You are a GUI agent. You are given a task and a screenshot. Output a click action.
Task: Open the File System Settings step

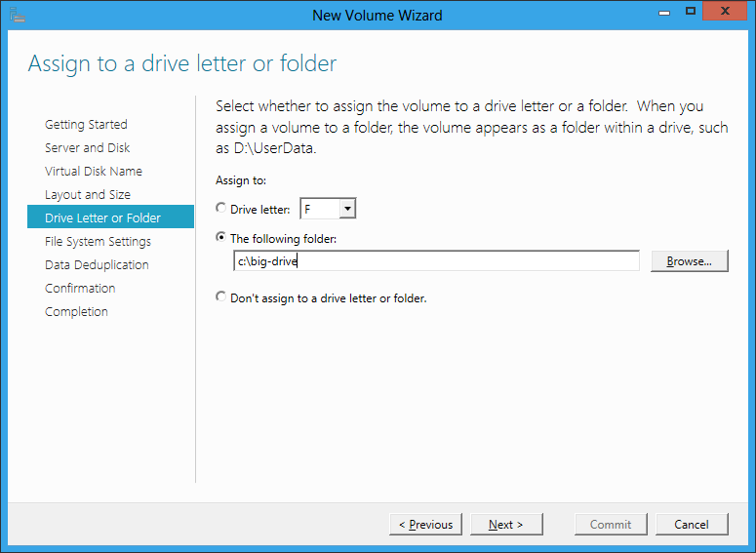point(98,242)
